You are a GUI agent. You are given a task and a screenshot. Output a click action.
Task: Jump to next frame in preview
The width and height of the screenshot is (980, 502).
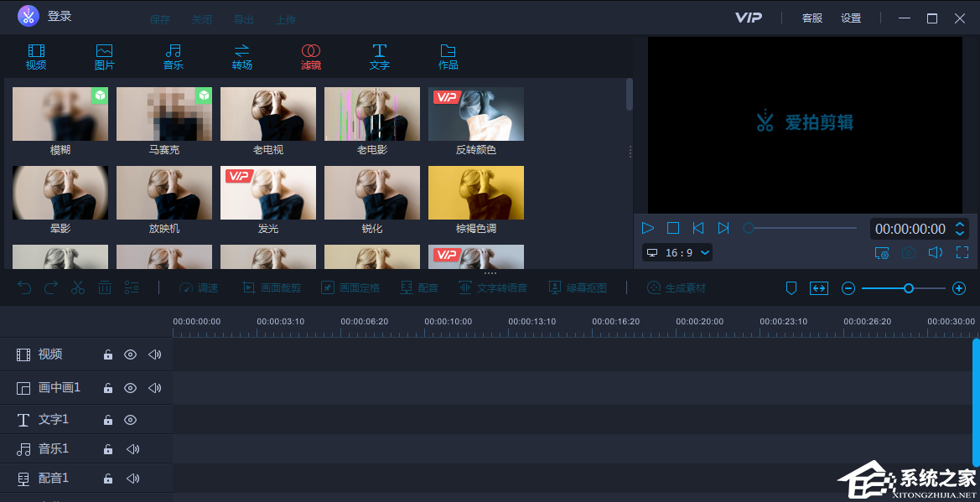point(723,228)
